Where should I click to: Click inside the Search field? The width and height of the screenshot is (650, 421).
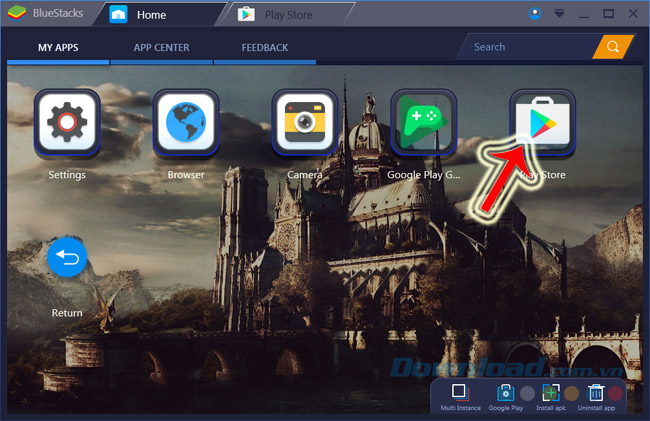(x=529, y=47)
